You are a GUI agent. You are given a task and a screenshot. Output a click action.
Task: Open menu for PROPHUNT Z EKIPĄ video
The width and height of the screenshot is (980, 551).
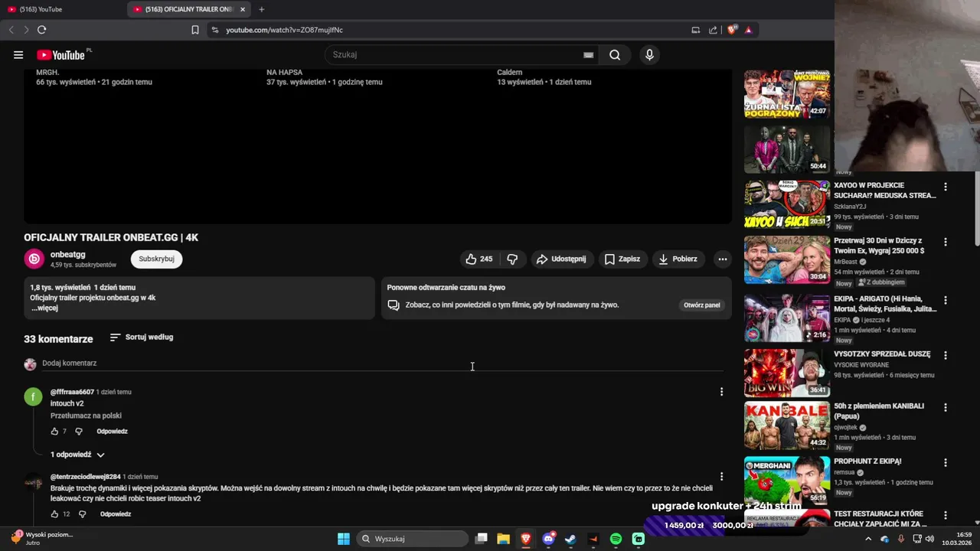click(x=946, y=462)
